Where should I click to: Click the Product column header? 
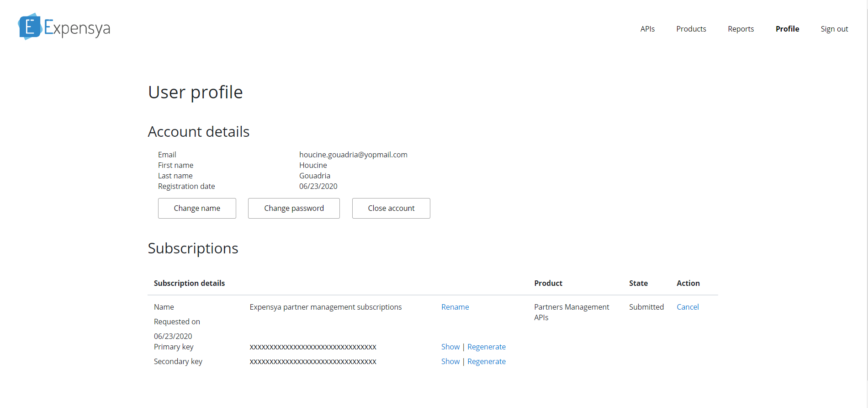548,283
